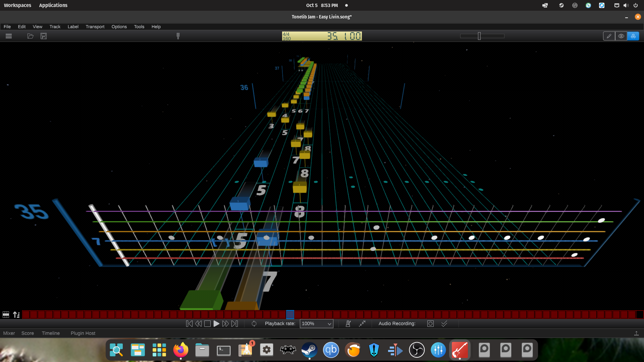The height and width of the screenshot is (362, 644).
Task: Start playback with the play button
Action: point(216,323)
